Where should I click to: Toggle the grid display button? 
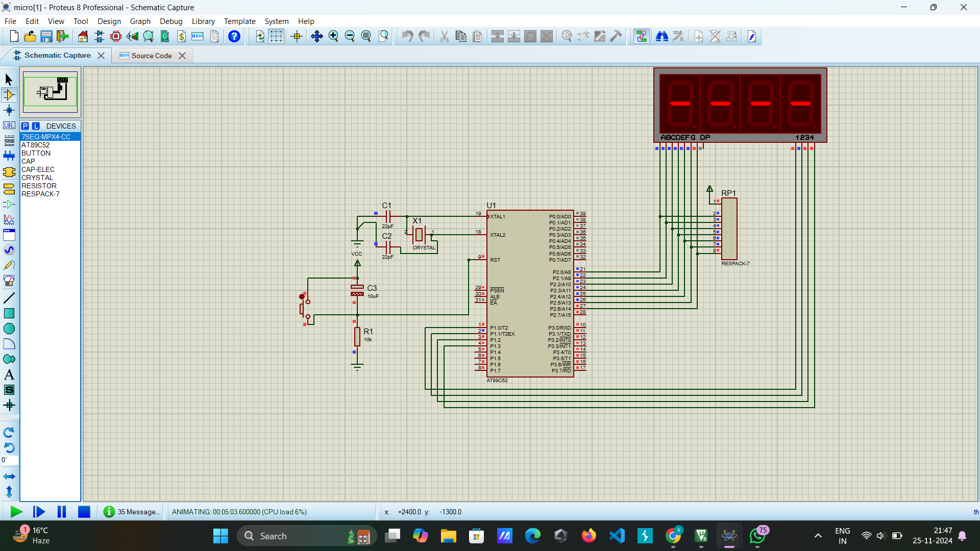click(276, 36)
